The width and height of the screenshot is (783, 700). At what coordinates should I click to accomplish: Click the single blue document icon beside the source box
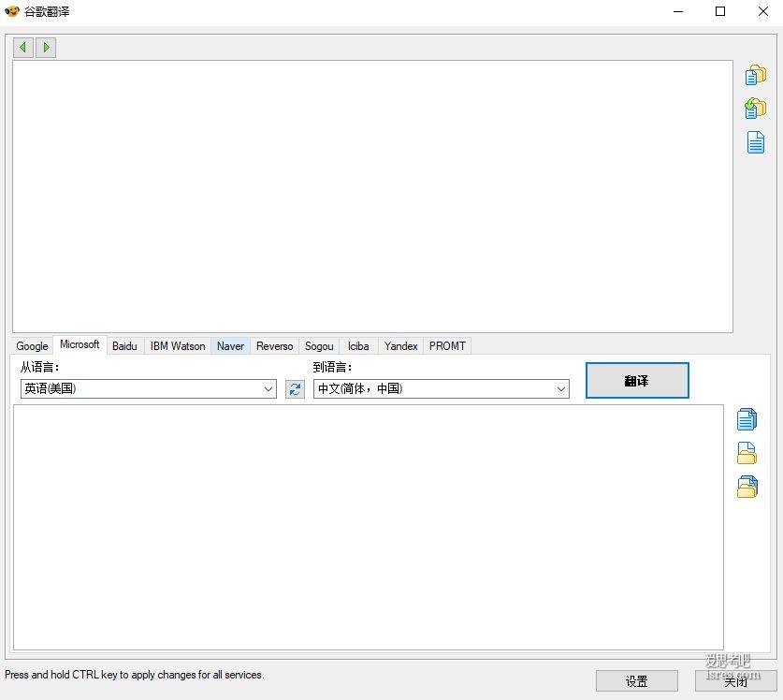756,142
